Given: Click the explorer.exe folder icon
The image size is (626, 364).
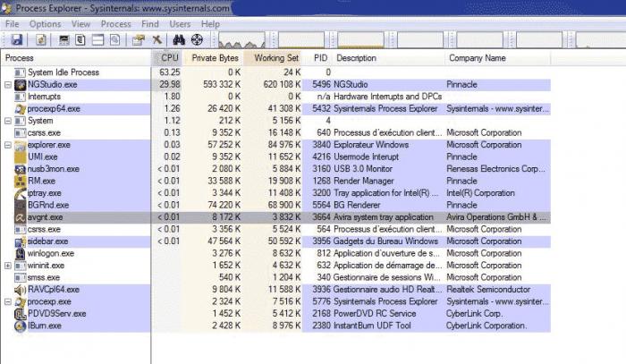Looking at the screenshot, I should point(20,145).
